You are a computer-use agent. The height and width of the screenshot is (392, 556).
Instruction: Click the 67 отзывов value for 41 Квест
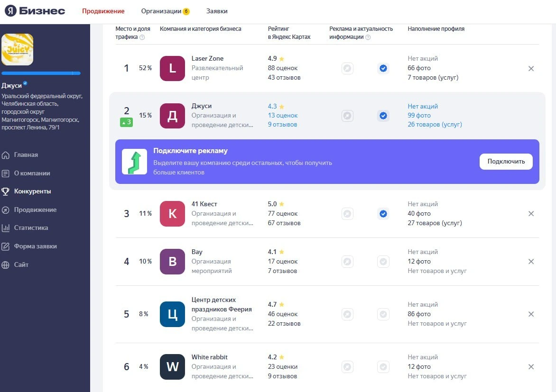284,223
